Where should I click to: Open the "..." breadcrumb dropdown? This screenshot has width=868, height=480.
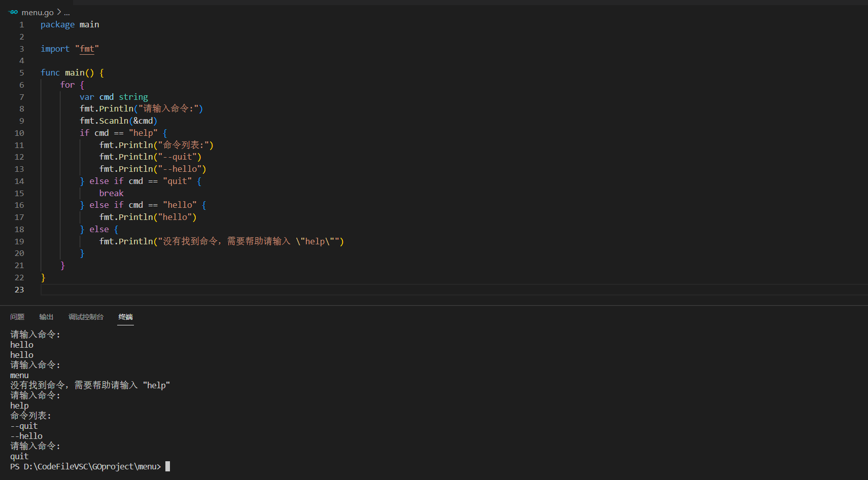click(66, 12)
